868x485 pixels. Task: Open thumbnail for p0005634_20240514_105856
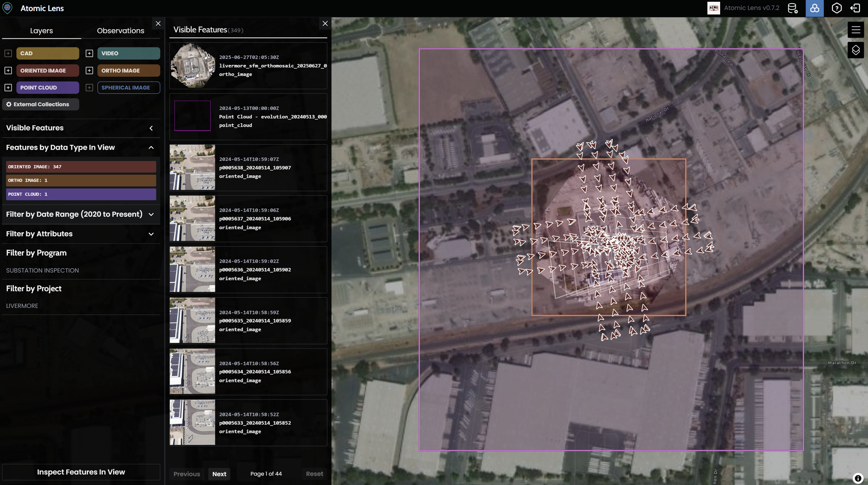click(192, 371)
